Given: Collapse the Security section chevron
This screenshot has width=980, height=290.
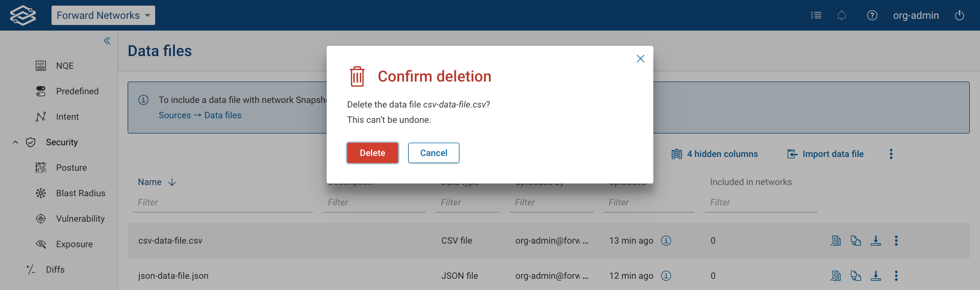Looking at the screenshot, I should click(x=15, y=142).
